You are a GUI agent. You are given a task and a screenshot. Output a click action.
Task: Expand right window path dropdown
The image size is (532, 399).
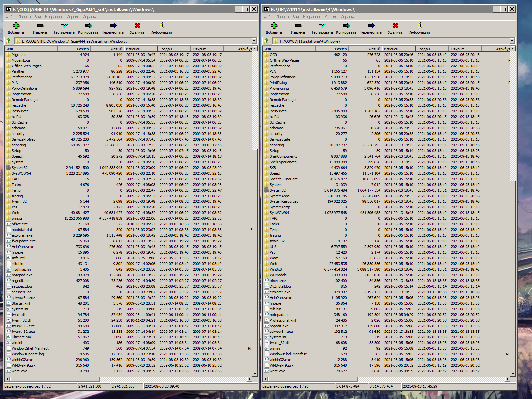point(512,41)
